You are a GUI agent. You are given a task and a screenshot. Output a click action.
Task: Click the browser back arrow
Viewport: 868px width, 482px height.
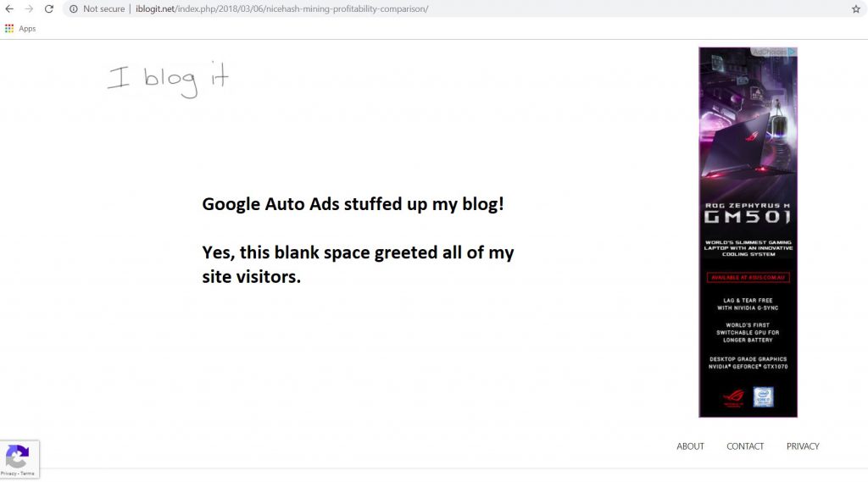point(9,8)
